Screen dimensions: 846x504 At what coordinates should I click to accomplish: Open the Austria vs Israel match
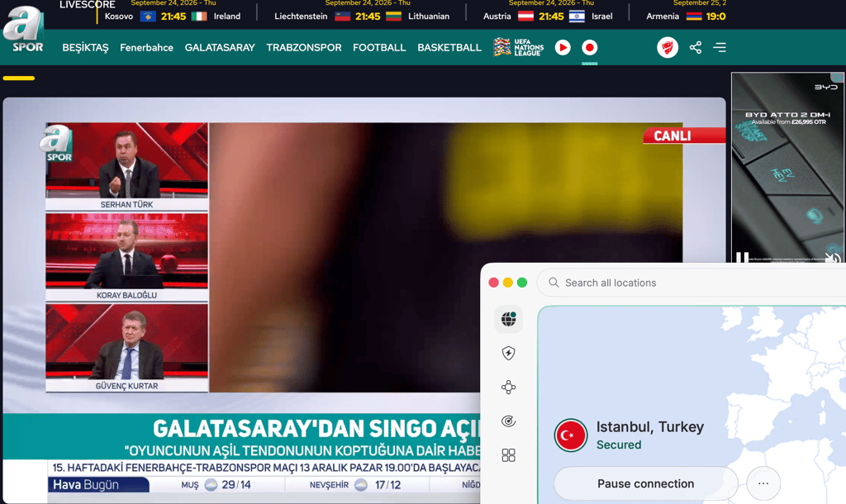tap(548, 17)
